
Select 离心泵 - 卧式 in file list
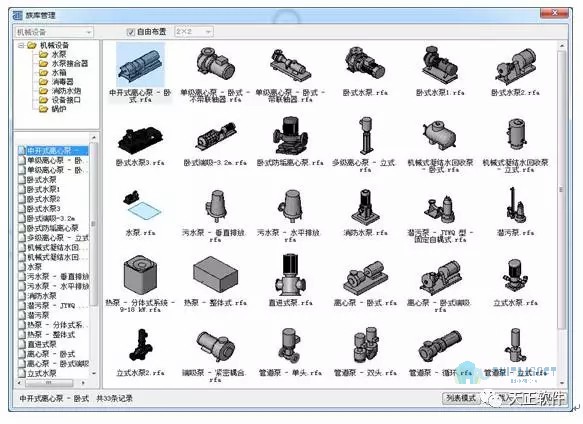click(x=51, y=354)
